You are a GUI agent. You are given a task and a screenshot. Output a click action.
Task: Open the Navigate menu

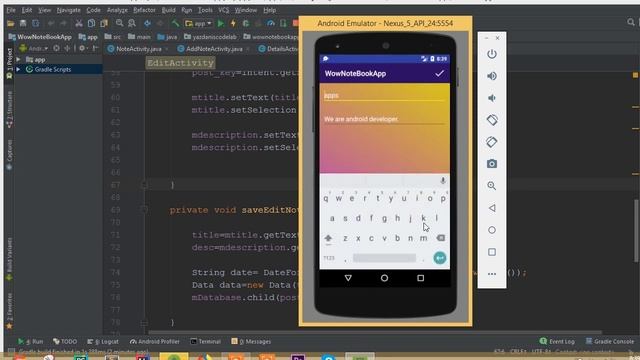(x=68, y=10)
